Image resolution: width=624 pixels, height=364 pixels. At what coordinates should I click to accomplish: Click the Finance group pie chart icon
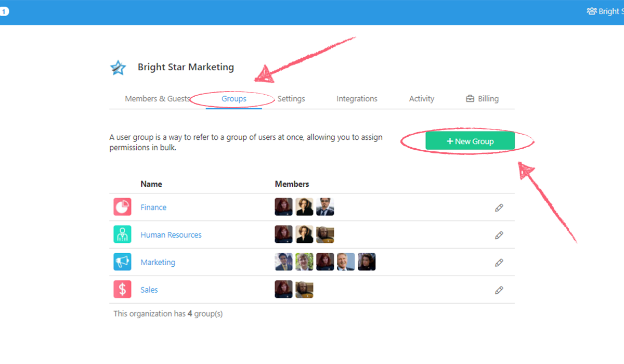click(x=122, y=207)
